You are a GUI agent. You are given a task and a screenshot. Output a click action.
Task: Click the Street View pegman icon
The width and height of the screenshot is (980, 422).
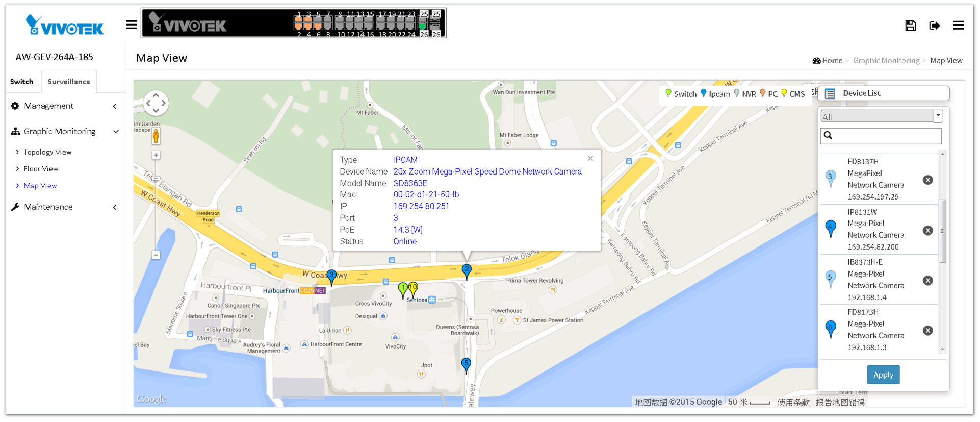click(156, 136)
